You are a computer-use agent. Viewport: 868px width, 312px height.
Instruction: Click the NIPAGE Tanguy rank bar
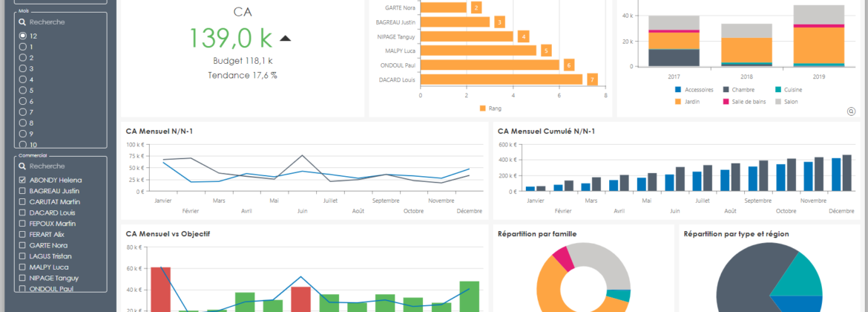467,36
